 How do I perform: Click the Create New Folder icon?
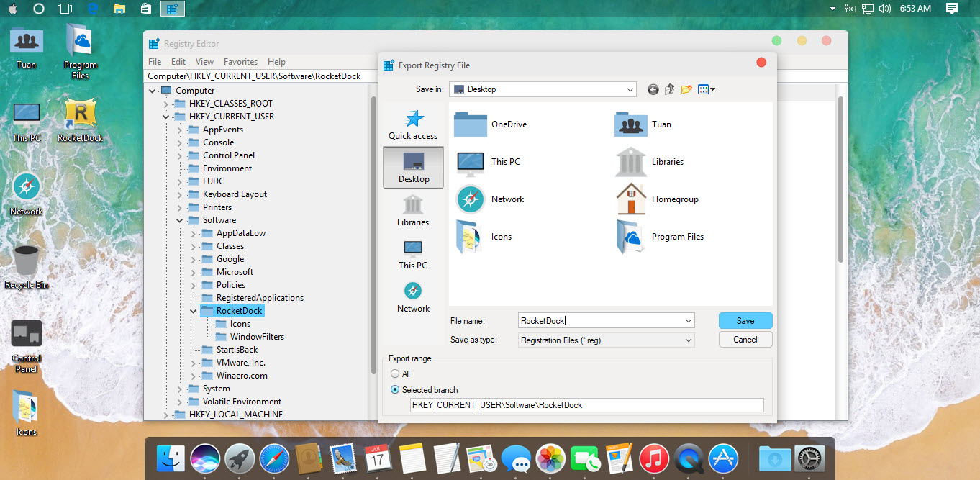point(684,89)
